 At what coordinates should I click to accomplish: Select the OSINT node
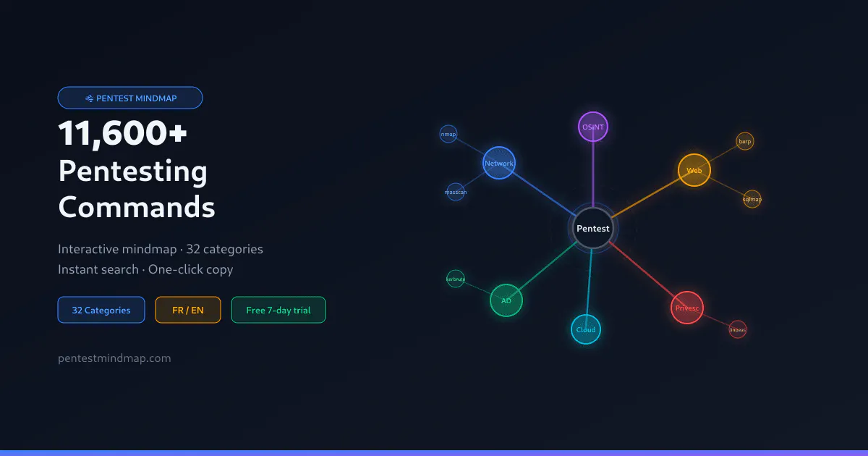593,127
